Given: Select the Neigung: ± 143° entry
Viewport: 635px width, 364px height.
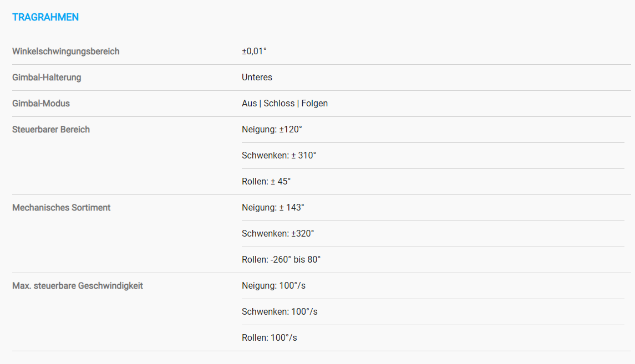Looking at the screenshot, I should [x=273, y=207].
